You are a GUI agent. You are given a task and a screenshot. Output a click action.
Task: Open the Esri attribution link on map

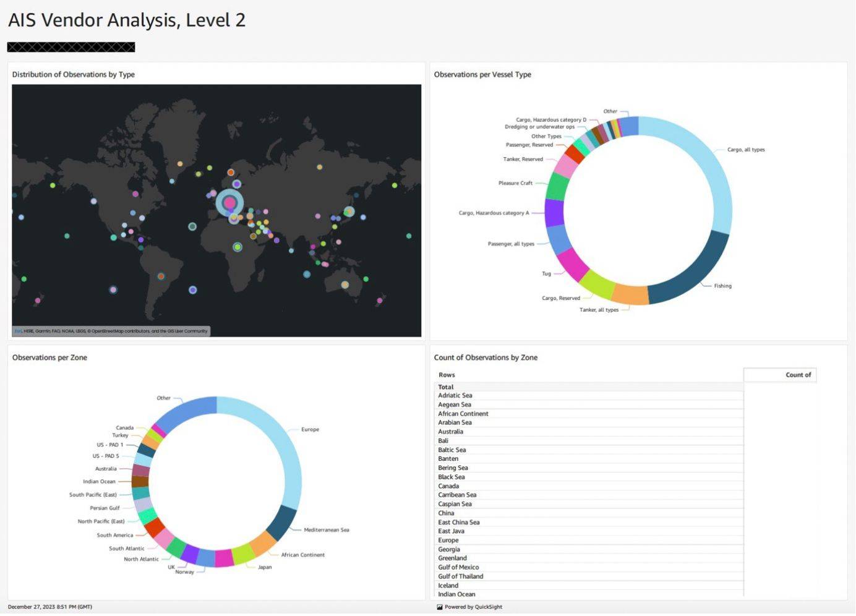[x=18, y=332]
